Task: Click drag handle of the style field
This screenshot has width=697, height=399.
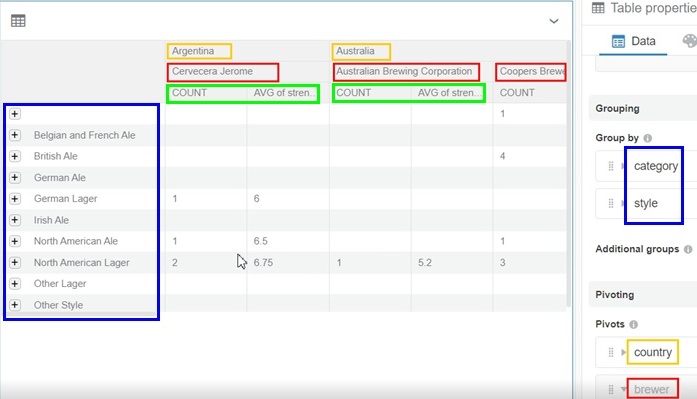Action: click(x=611, y=203)
